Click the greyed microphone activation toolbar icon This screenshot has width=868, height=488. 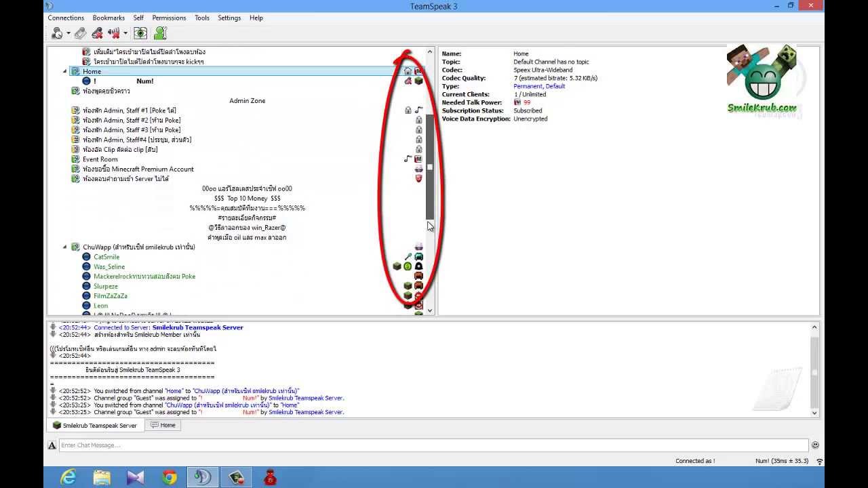click(x=80, y=33)
